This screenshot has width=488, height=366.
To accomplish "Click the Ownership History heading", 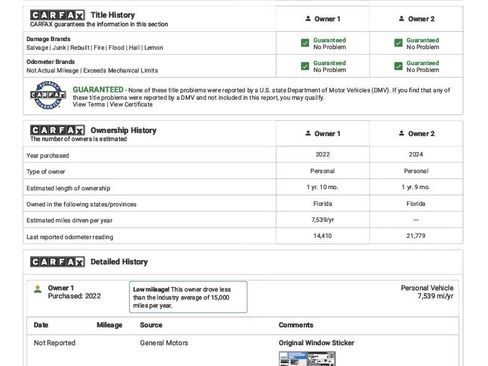I will click(123, 130).
